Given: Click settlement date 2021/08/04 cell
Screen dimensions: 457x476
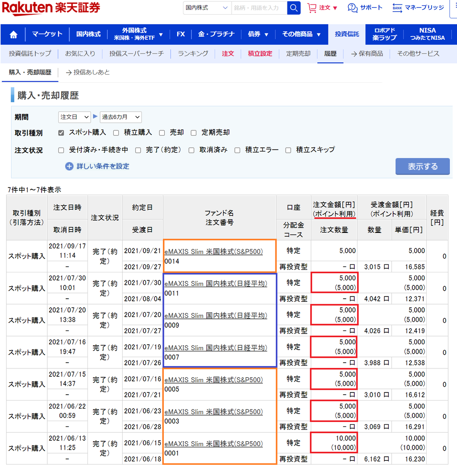Looking at the screenshot, I should click(142, 299).
